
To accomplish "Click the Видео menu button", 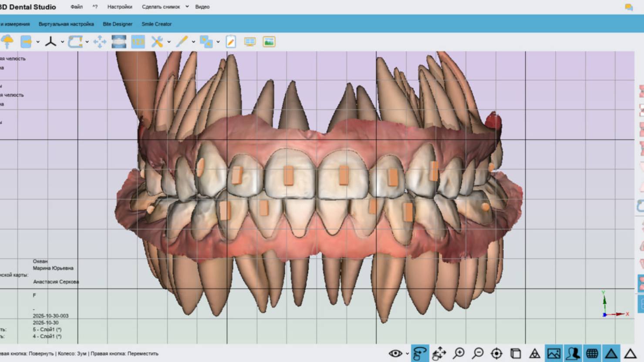I will click(x=202, y=7).
